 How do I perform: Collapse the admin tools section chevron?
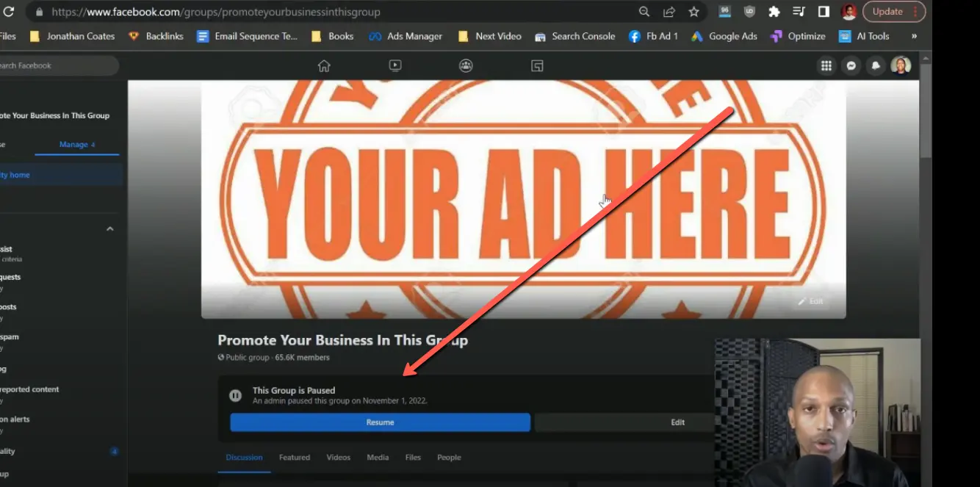[109, 228]
